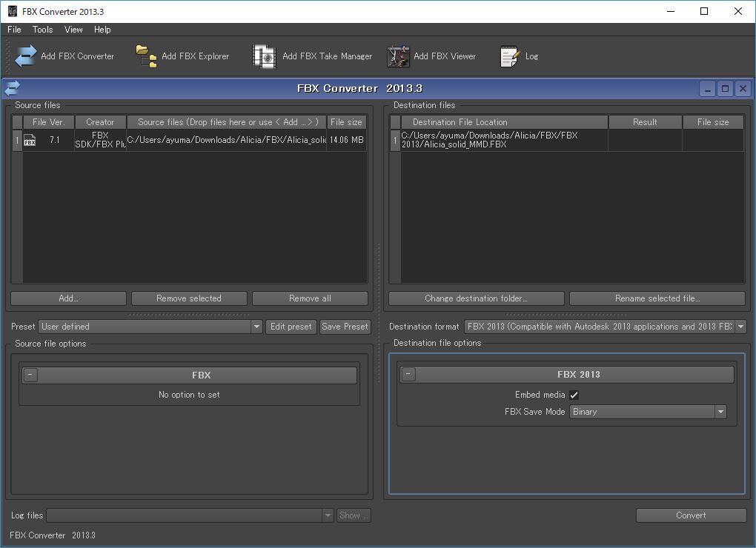Click the Add FBX Take Manager toolbar label
Screen dimensions: 756x548
[x=328, y=56]
